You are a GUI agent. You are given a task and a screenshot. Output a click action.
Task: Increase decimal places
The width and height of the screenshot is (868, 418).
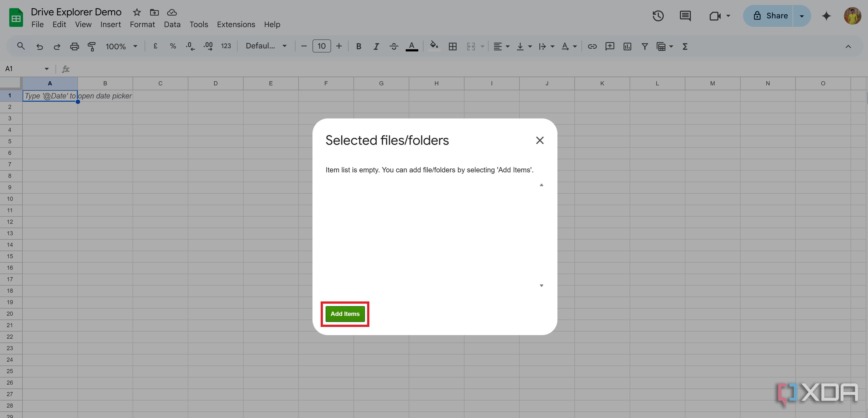pos(208,46)
